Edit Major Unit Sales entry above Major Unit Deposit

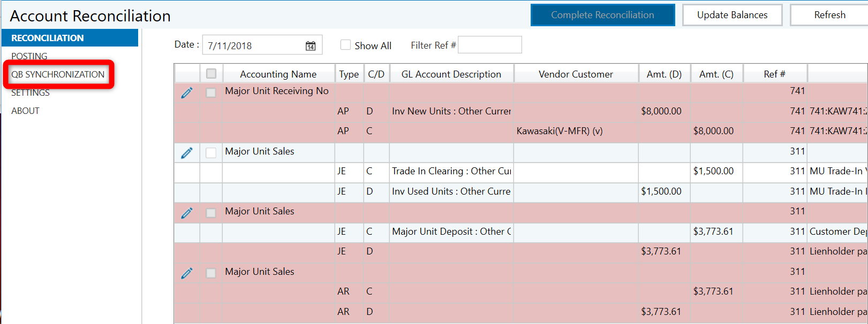[x=187, y=213]
